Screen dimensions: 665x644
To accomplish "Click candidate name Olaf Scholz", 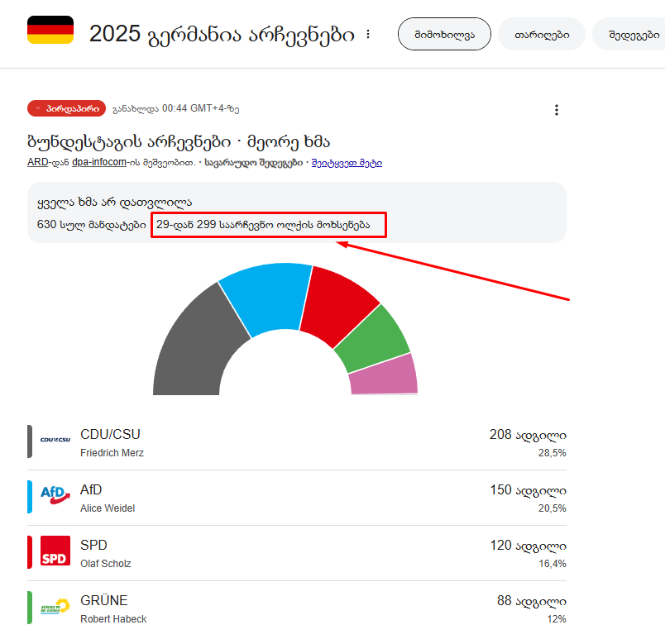I will 106,564.
